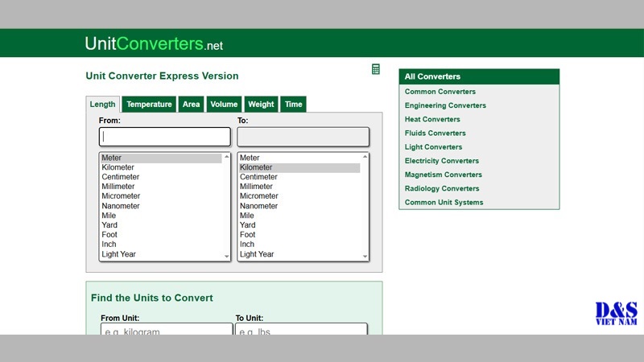
Task: Select Mile in the From list
Action: [162, 216]
